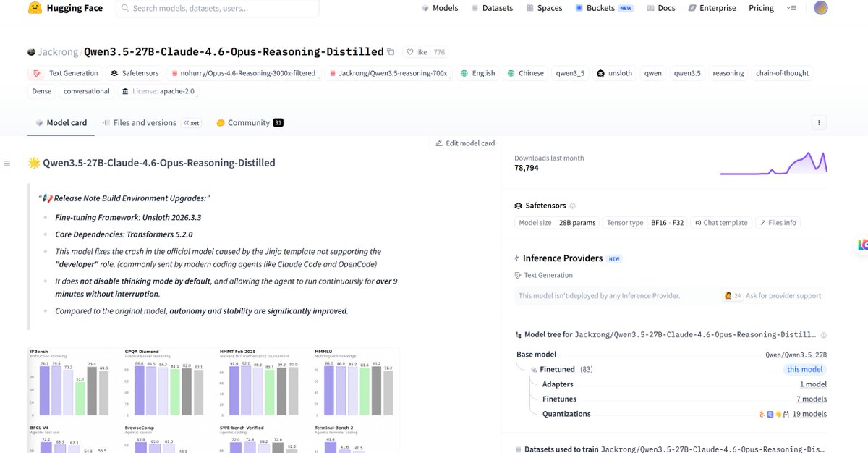This screenshot has width=868, height=453.
Task: Select the Text Generation tag
Action: (66, 73)
